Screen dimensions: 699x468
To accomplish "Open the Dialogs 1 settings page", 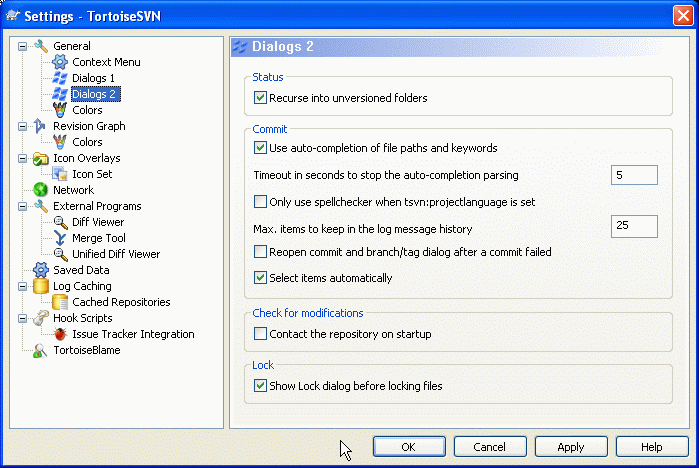I will coord(93,78).
